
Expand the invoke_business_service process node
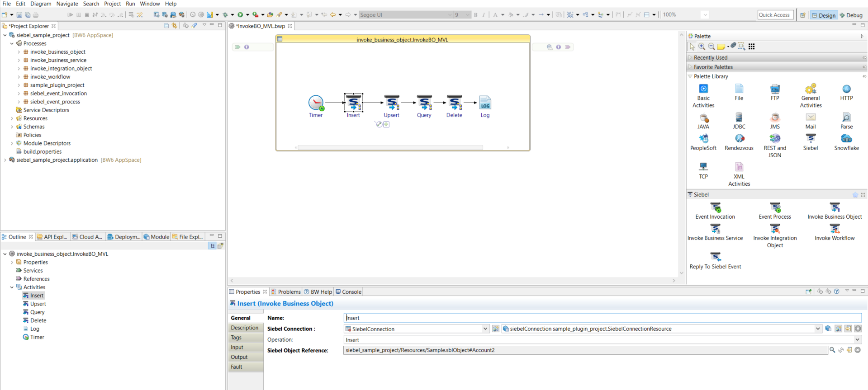19,61
